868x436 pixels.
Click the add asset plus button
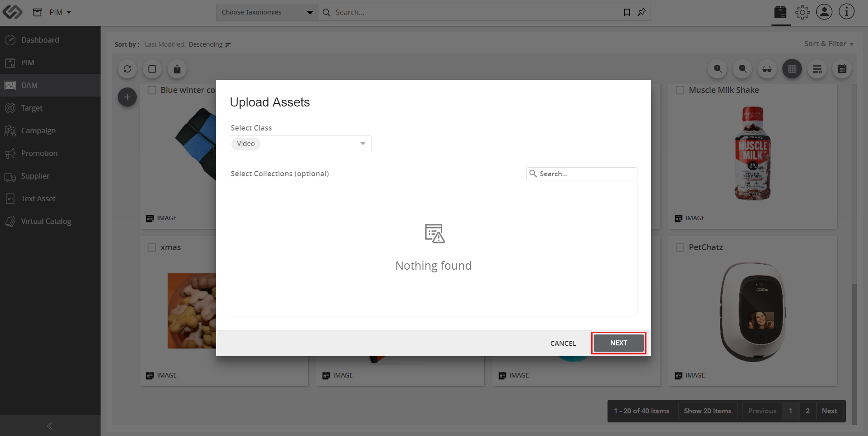[x=127, y=97]
